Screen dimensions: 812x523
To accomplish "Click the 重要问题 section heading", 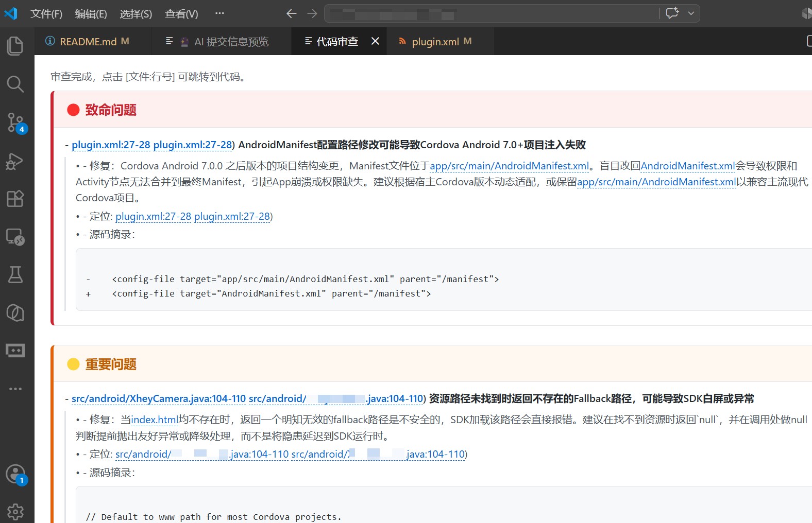I will click(111, 364).
